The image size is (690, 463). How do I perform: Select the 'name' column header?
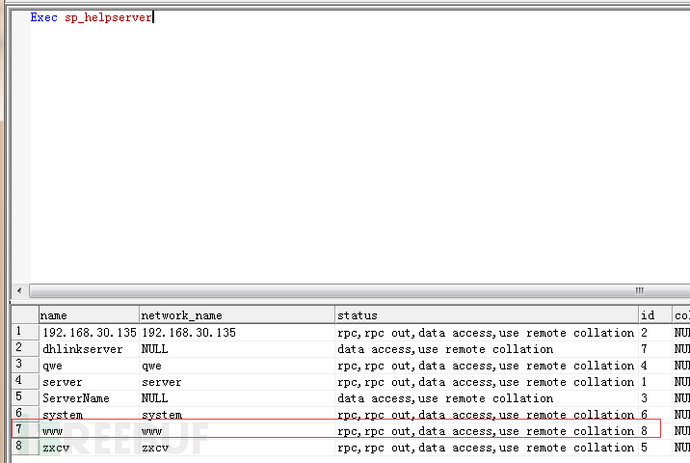(x=89, y=315)
